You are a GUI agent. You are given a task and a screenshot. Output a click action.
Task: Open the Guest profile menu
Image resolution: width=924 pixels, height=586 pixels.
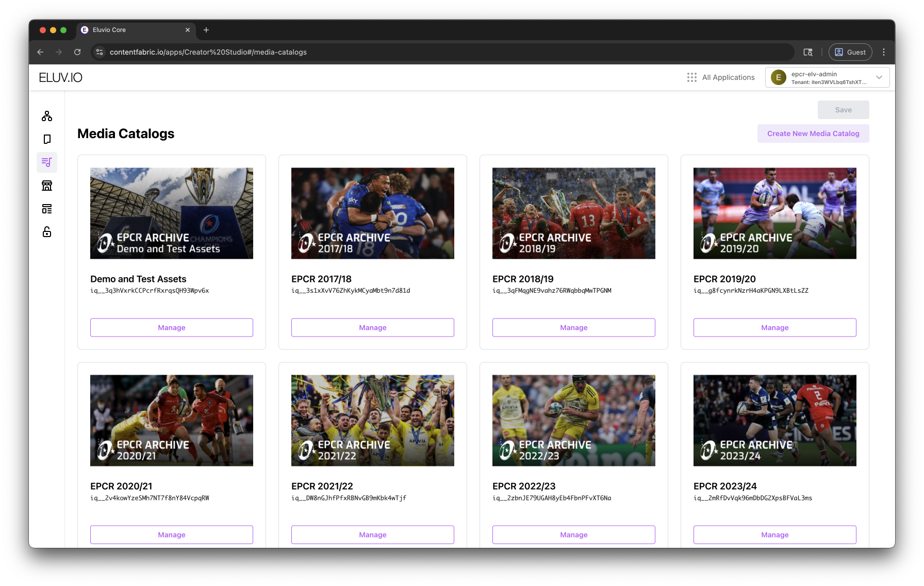(x=850, y=52)
